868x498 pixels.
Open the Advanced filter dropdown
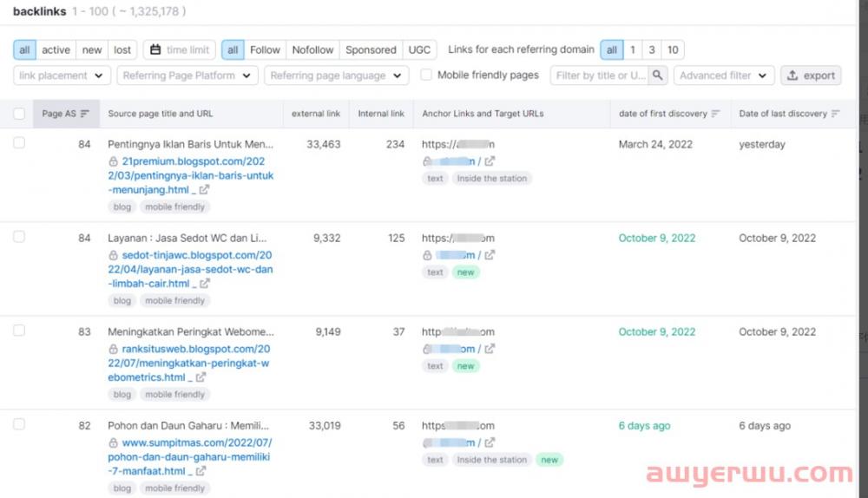723,75
